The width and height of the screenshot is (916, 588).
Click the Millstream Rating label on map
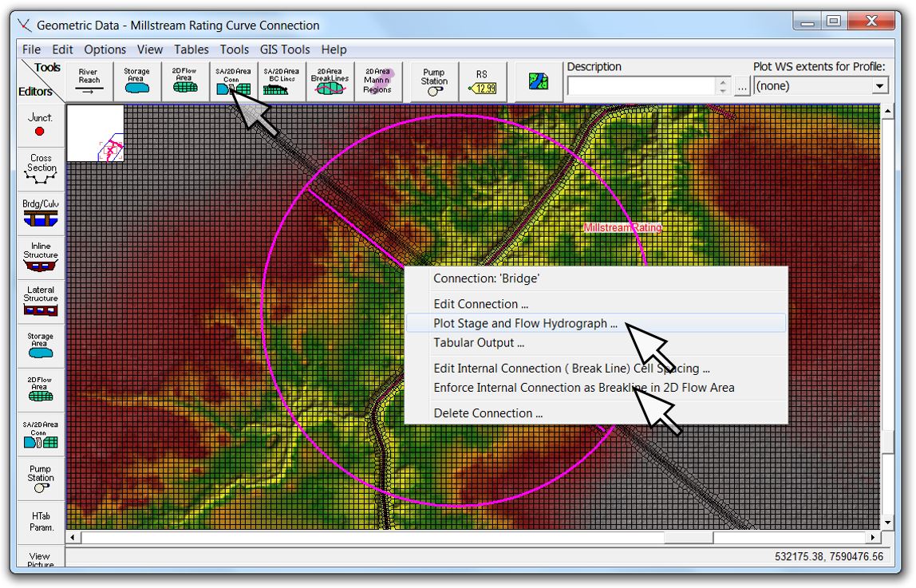[622, 227]
